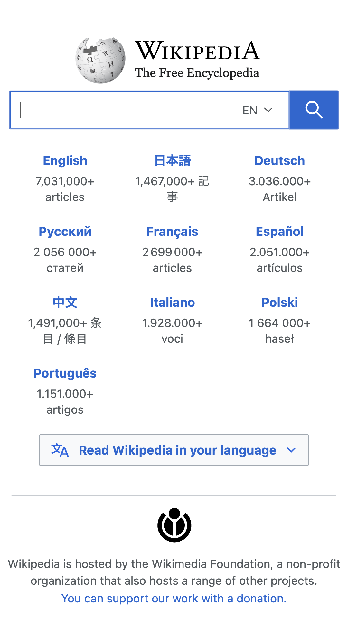Click the donation support link
The width and height of the screenshot is (348, 644).
[174, 598]
